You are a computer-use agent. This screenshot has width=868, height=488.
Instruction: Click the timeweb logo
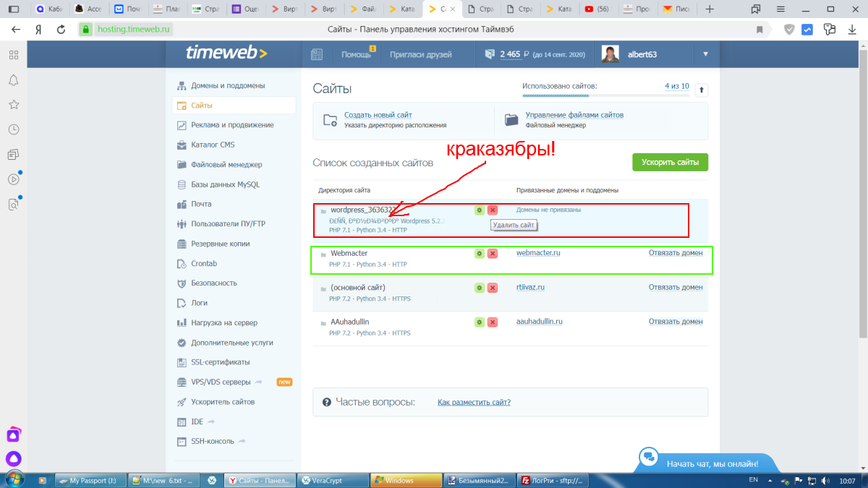point(226,53)
